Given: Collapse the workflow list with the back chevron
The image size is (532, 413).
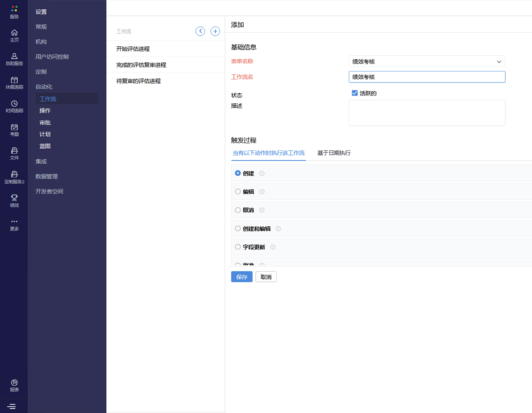Looking at the screenshot, I should pos(200,31).
